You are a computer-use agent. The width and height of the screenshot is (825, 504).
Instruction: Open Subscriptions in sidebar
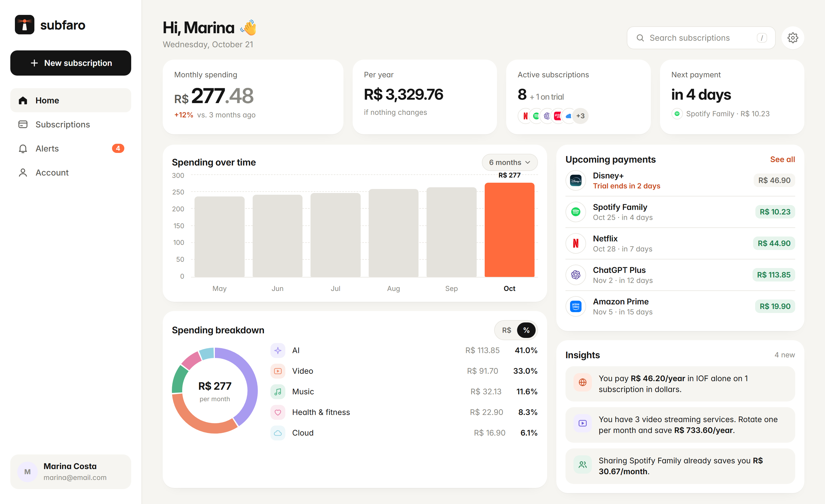[71, 125]
